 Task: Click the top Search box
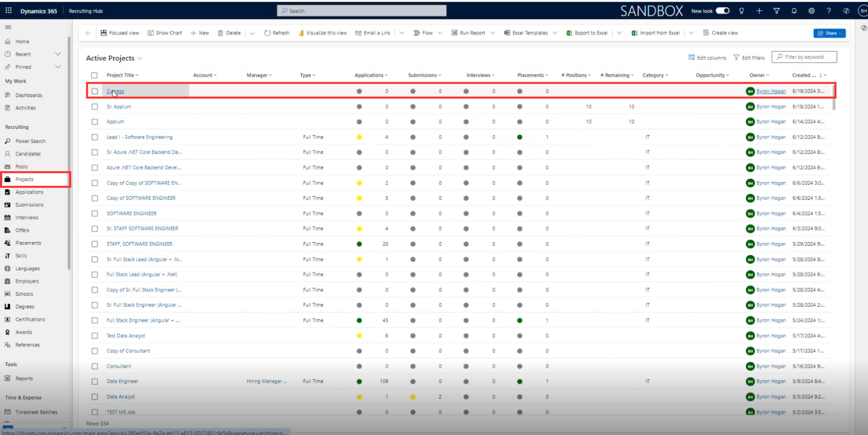(x=362, y=11)
